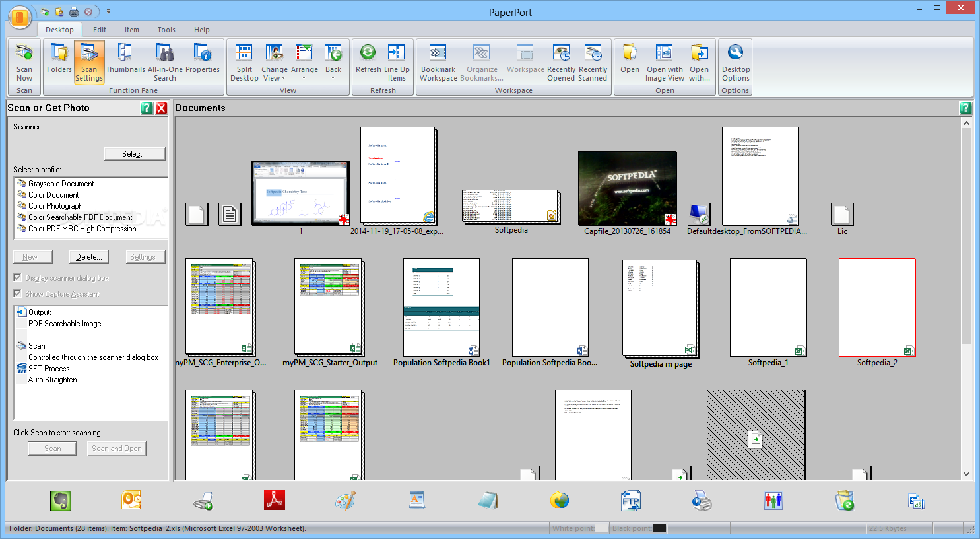Select the Capfile_20130726_161854 thumbnail
The height and width of the screenshot is (539, 980).
pos(627,188)
